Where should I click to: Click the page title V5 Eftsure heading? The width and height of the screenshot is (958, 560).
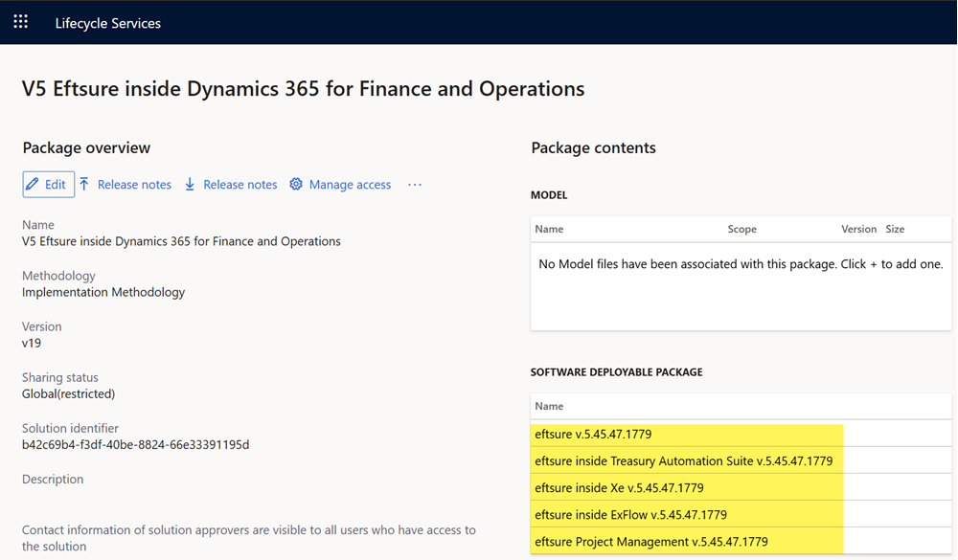(303, 89)
